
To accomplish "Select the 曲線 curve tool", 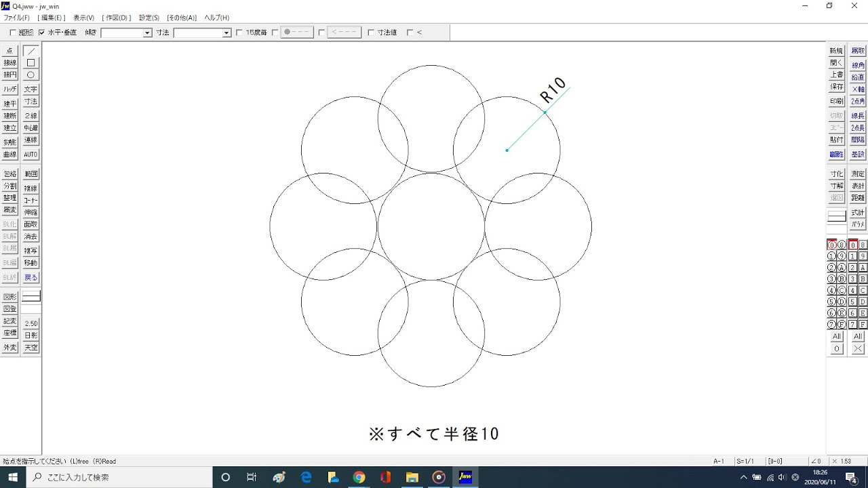I will [x=9, y=155].
